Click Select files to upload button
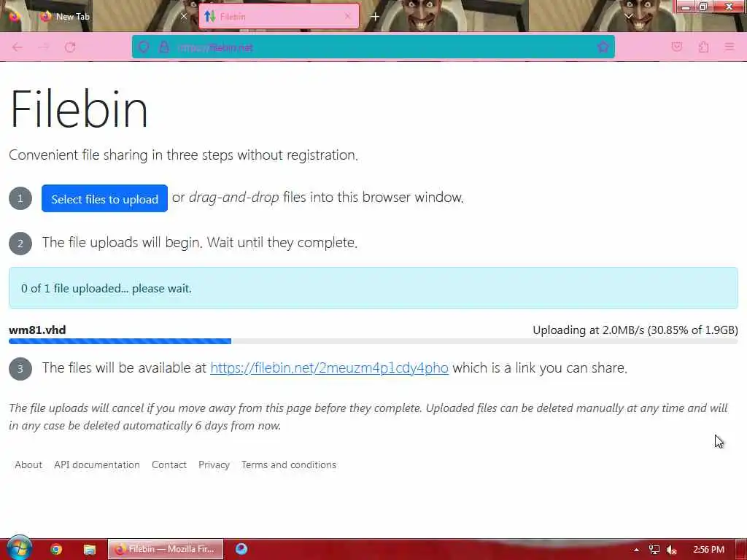Screen dimensions: 747x560 coord(104,198)
